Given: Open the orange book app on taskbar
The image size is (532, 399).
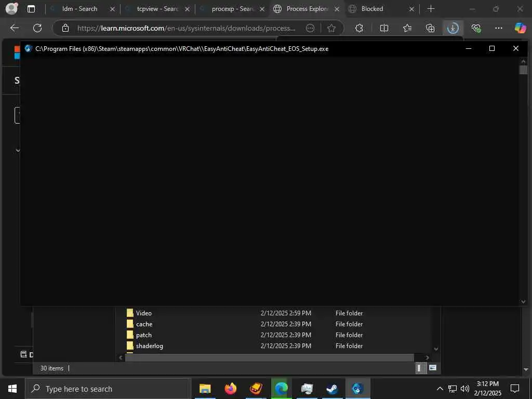Looking at the screenshot, I should [256, 389].
